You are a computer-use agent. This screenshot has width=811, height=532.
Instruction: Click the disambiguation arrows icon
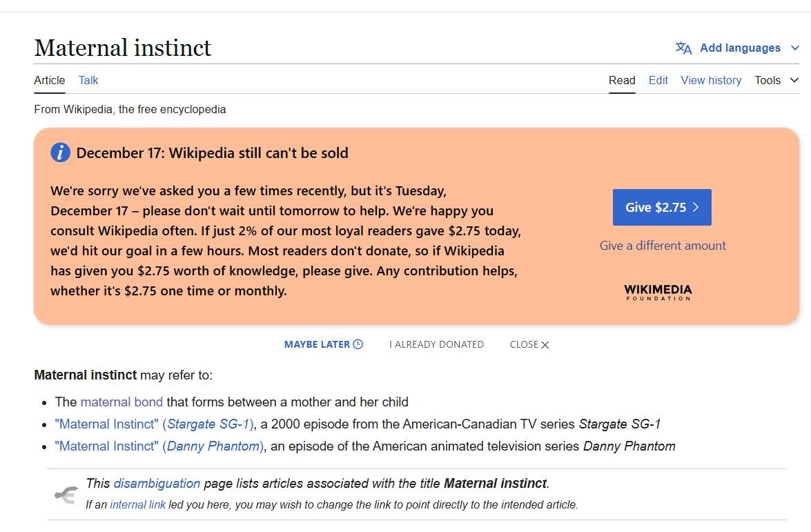tap(66, 494)
